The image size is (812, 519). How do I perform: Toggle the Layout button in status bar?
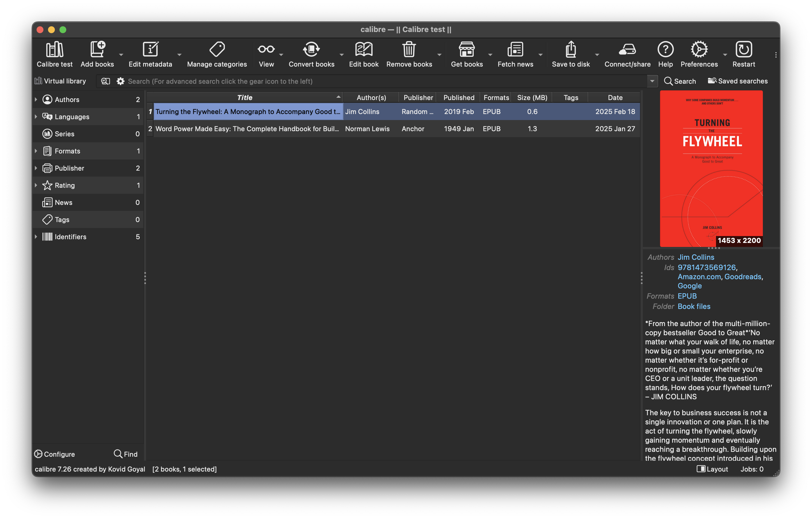click(x=712, y=469)
